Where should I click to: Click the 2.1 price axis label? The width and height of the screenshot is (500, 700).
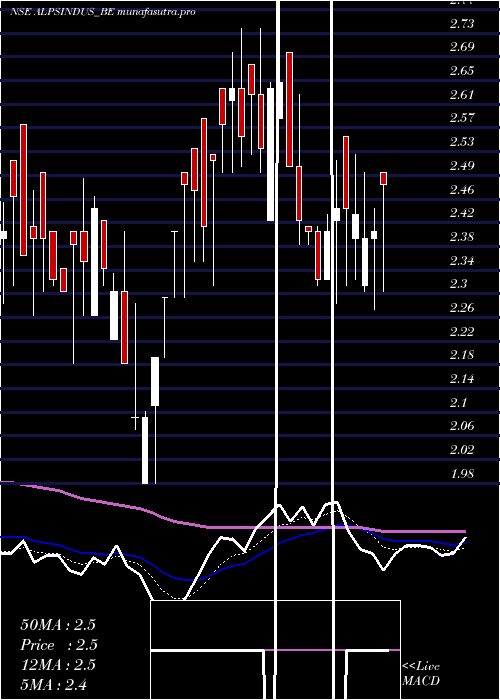[458, 403]
